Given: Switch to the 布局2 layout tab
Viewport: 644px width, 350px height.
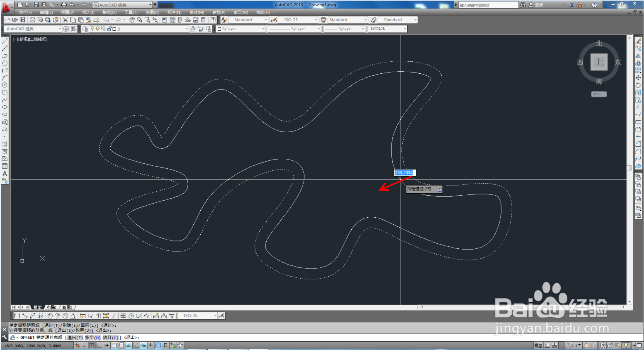Looking at the screenshot, I should 67,307.
